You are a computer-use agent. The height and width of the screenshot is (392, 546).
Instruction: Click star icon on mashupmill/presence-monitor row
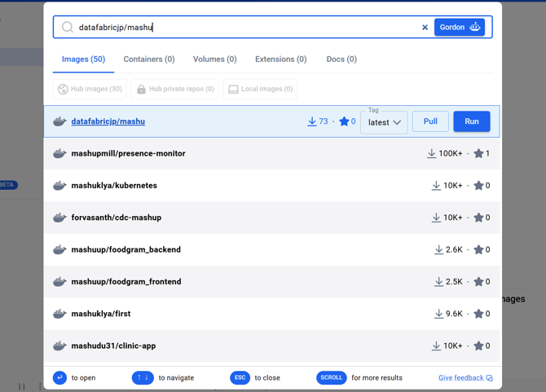479,153
